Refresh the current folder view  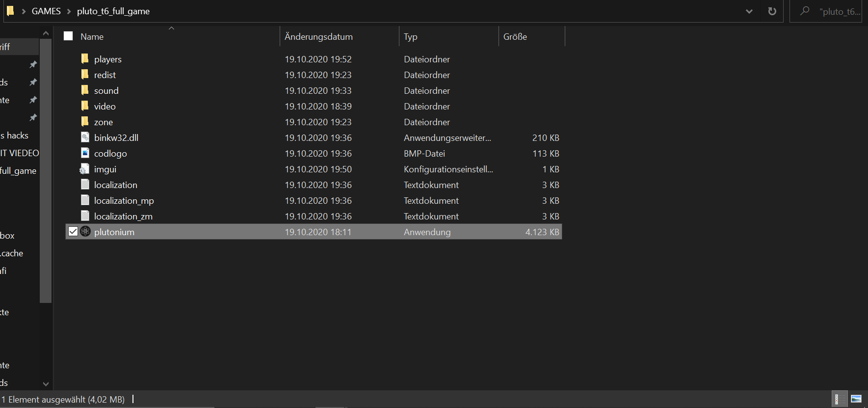point(772,11)
